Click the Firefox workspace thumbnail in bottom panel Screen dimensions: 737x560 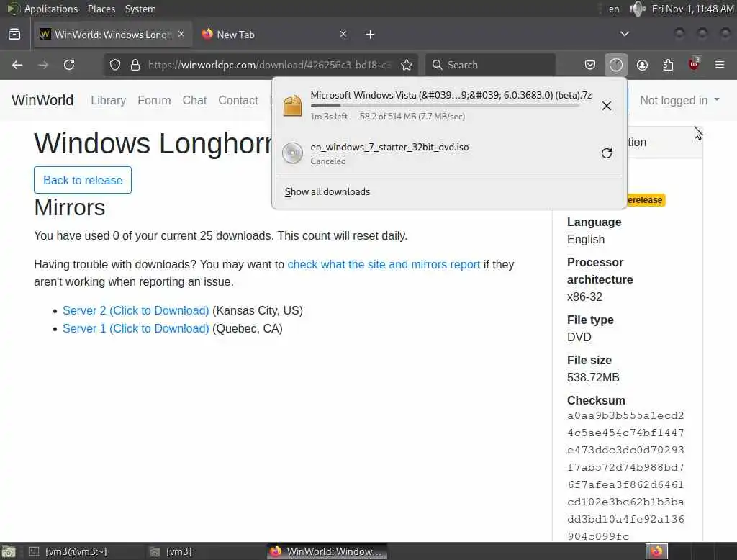(656, 551)
